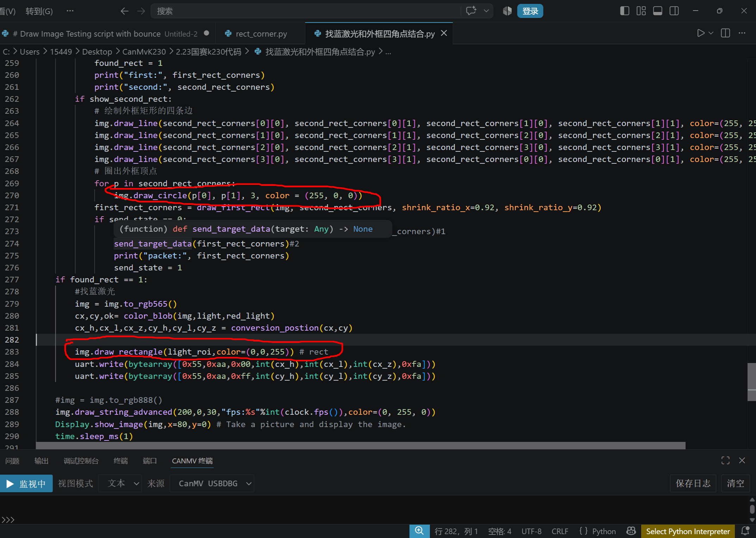The height and width of the screenshot is (538, 756).
Task: Toggle the 监视中 monitoring button
Action: point(26,483)
